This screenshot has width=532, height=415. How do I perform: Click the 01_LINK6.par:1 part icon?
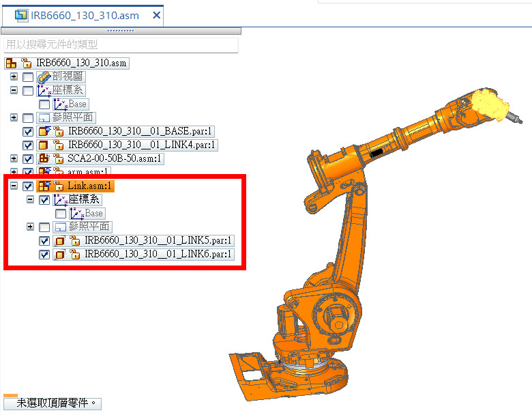[x=60, y=255]
